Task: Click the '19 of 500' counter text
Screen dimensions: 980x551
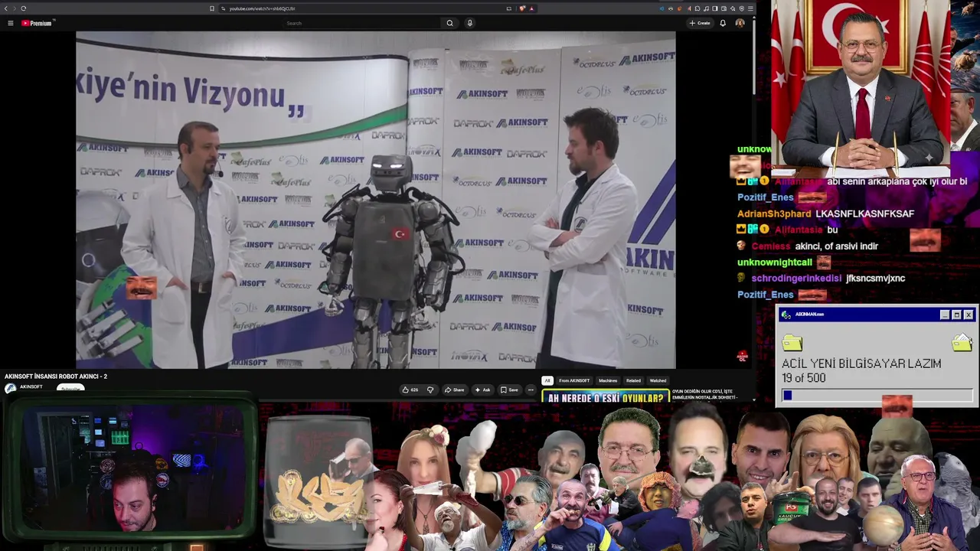Action: (804, 378)
